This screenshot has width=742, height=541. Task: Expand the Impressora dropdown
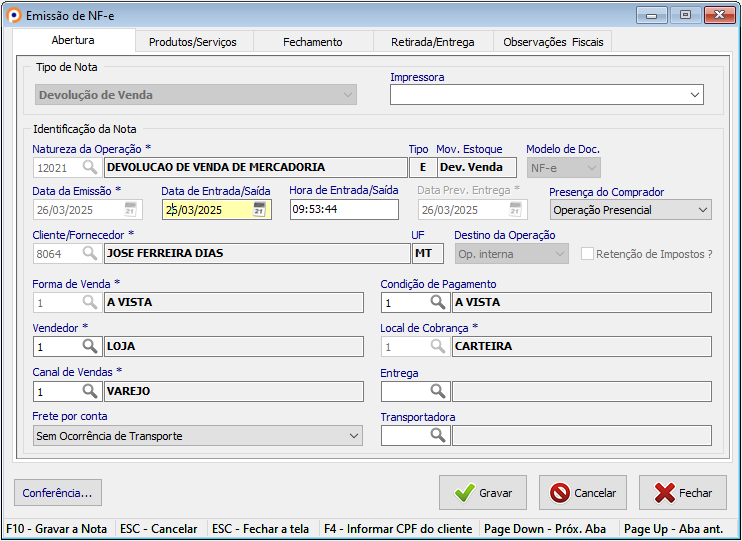pos(695,95)
